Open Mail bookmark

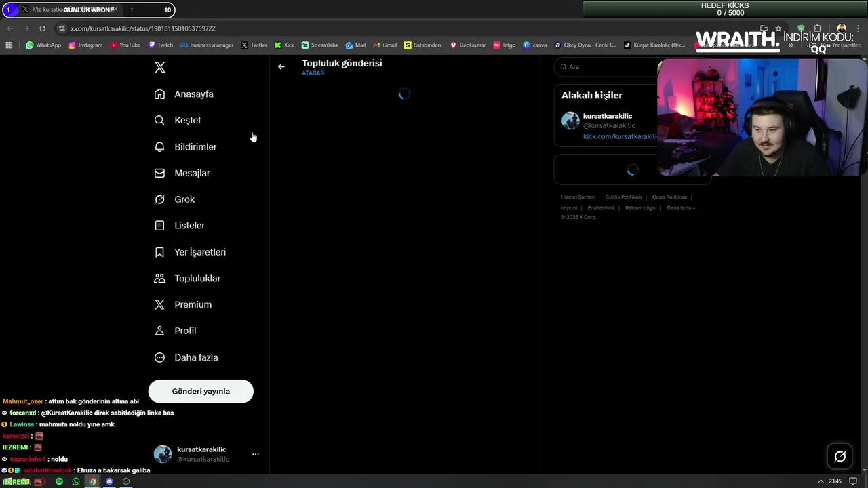click(355, 45)
